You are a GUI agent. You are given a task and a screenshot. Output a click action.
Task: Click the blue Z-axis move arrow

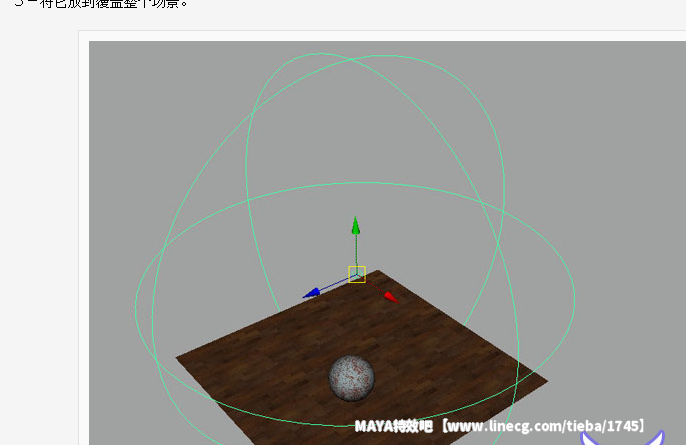(312, 293)
